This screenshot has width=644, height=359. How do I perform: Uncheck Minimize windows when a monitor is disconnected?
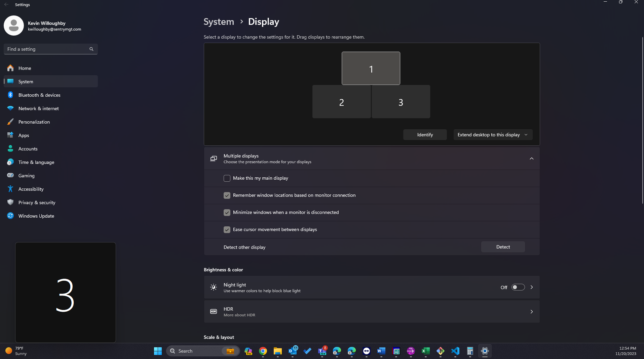click(227, 212)
